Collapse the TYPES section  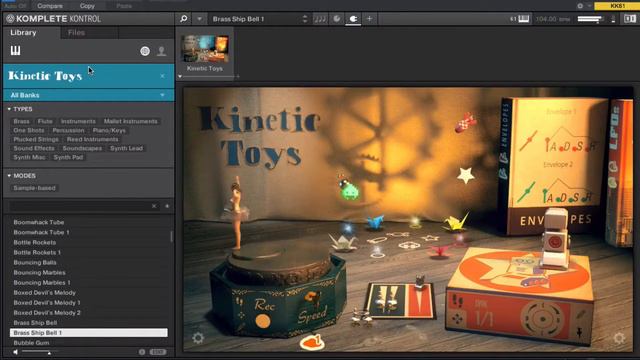click(x=20, y=109)
